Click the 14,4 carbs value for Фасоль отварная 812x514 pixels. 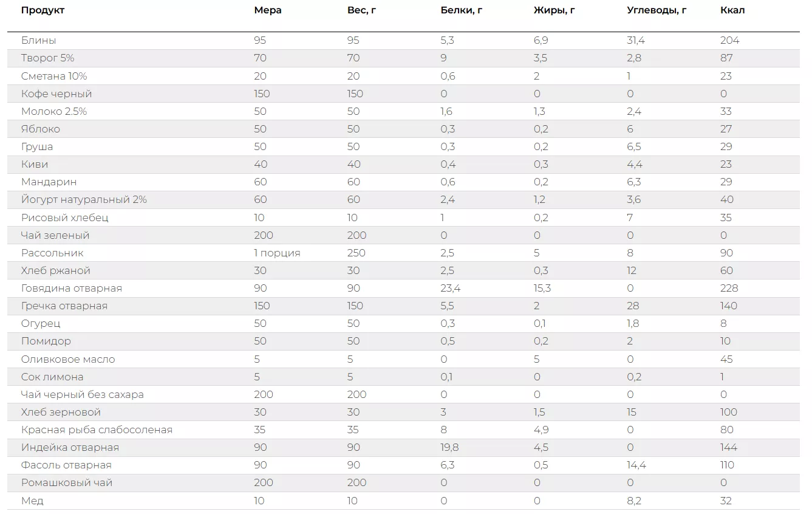point(638,465)
